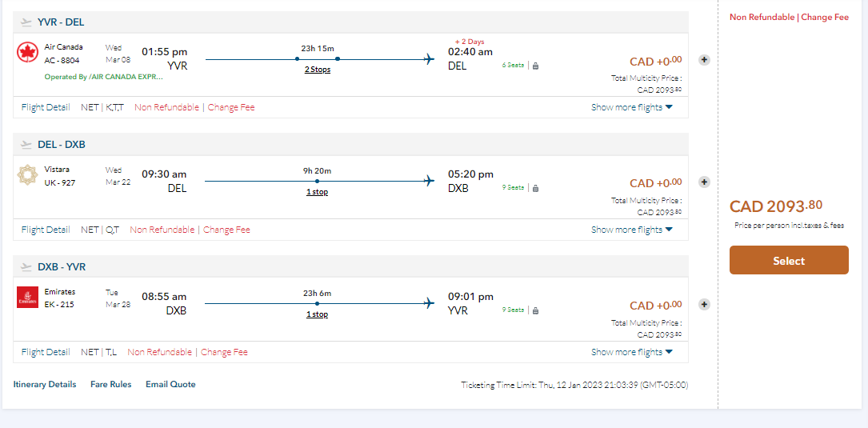Image resolution: width=868 pixels, height=428 pixels.
Task: Click the Emirates airline logo
Action: 27,298
